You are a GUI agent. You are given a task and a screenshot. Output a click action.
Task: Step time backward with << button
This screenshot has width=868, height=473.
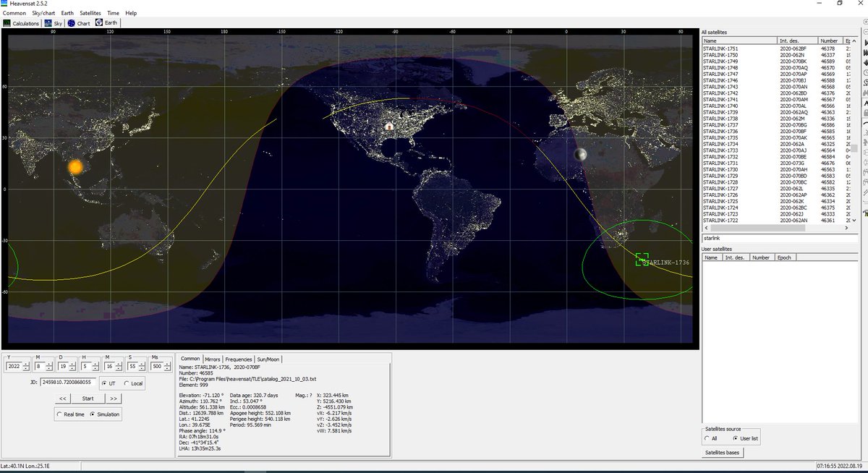62,399
